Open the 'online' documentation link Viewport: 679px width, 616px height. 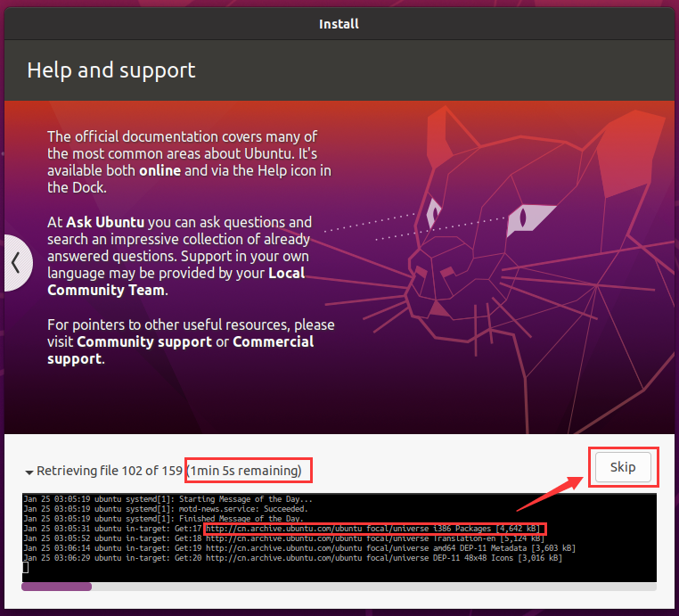160,170
